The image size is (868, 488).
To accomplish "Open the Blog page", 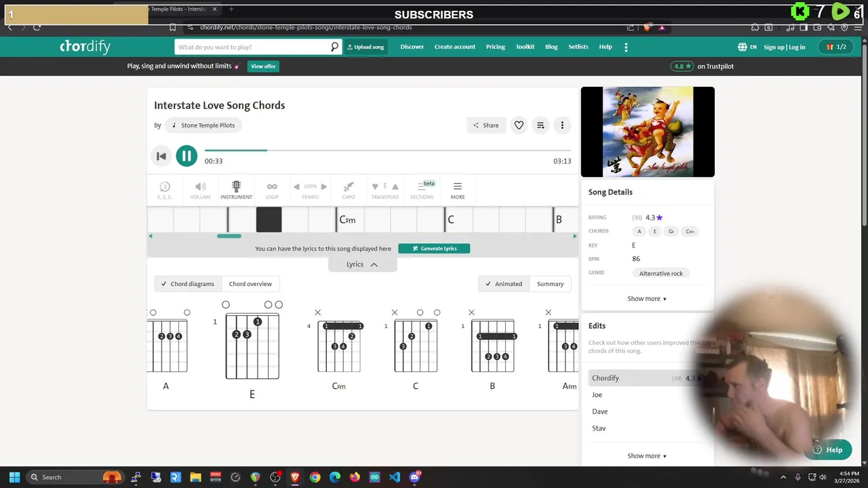I will pos(551,47).
